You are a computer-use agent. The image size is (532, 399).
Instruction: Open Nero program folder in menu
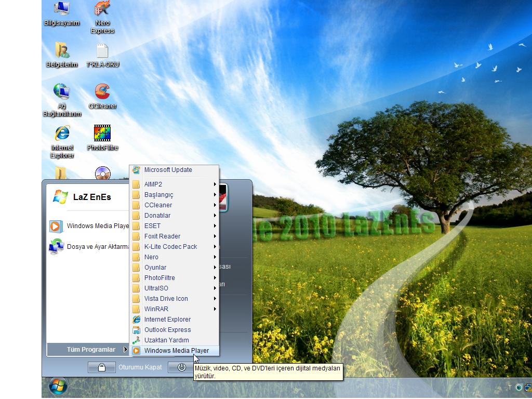click(175, 257)
